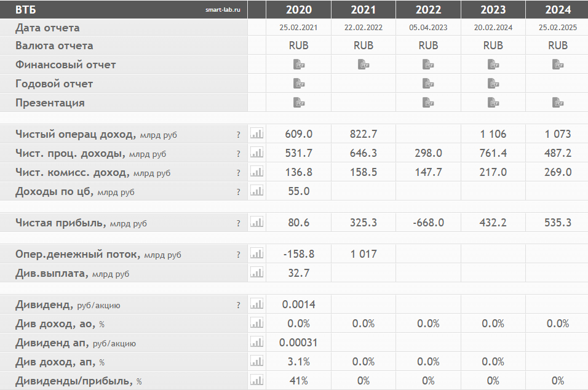Screen dimensions: 588x390
Task: Click net profit value 535.3
Action: tap(558, 223)
